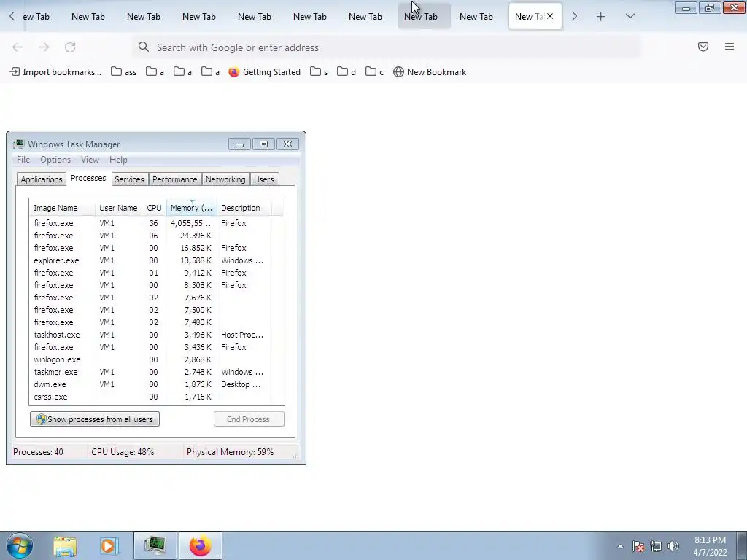Open Windows Explorer from the taskbar
The height and width of the screenshot is (560, 747).
(65, 546)
